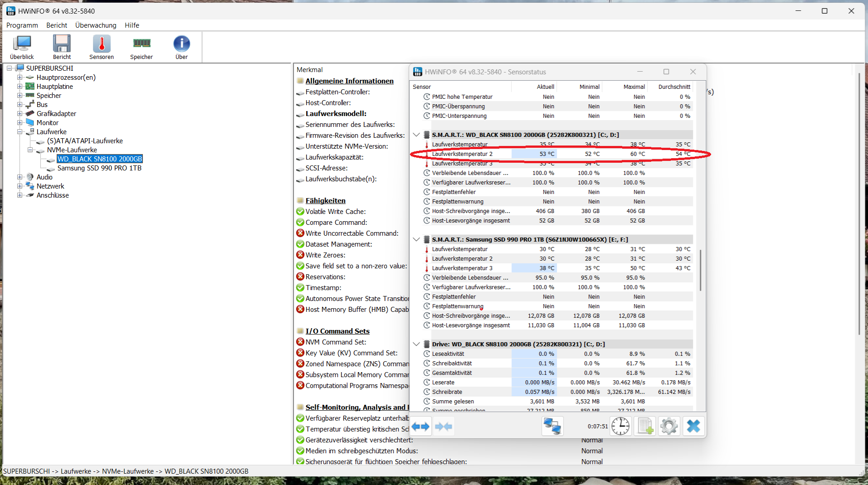Viewport: 868px width, 485px height.
Task: Click the expand-layout blue arrows button
Action: click(420, 427)
